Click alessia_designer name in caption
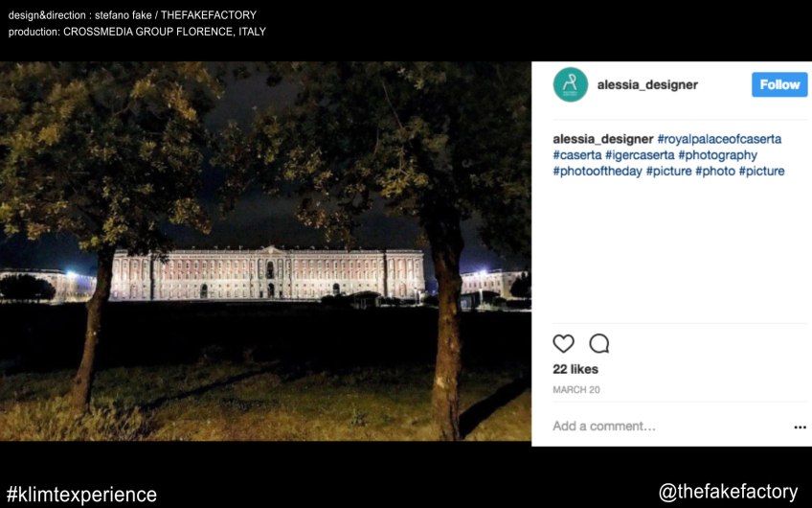This screenshot has width=812, height=508. 602,139
